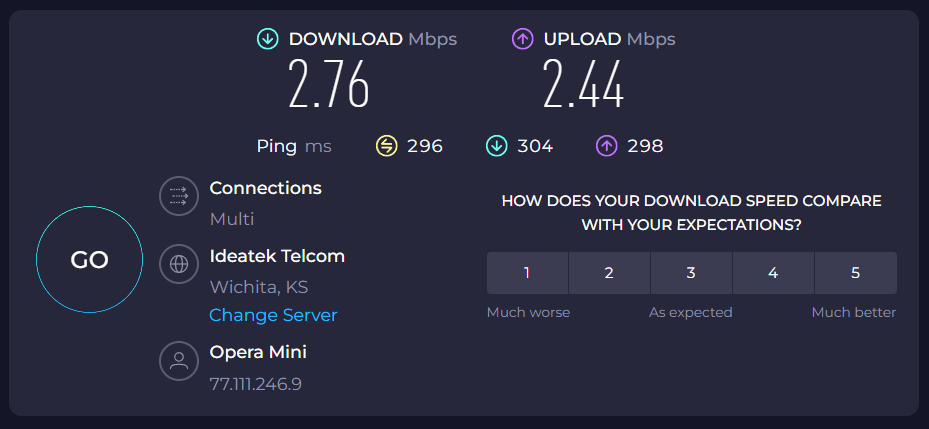Click the yellow idle ping icon

point(386,146)
